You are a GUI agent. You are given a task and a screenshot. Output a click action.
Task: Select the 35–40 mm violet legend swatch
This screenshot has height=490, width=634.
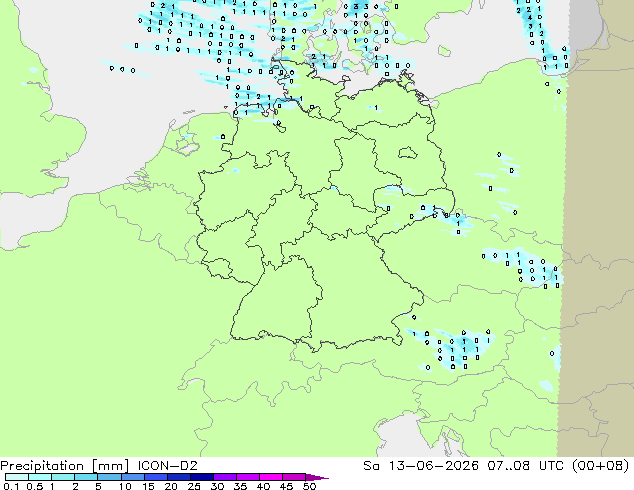pyautogui.click(x=248, y=477)
